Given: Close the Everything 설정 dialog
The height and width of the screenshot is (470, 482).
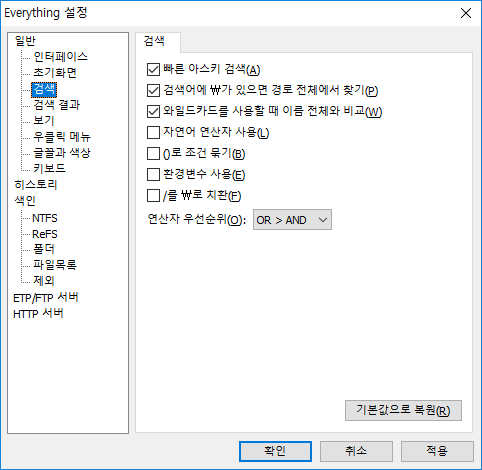Looking at the screenshot, I should [466, 13].
